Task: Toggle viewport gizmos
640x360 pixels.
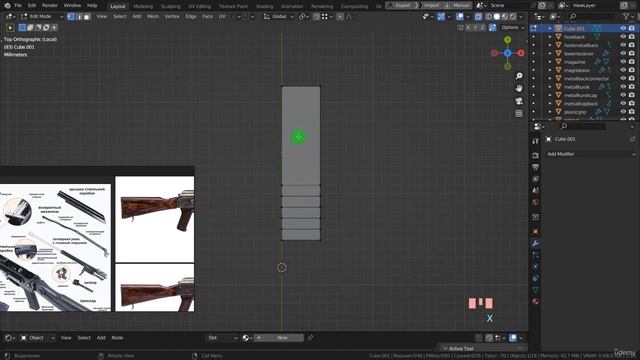Action: (441, 17)
